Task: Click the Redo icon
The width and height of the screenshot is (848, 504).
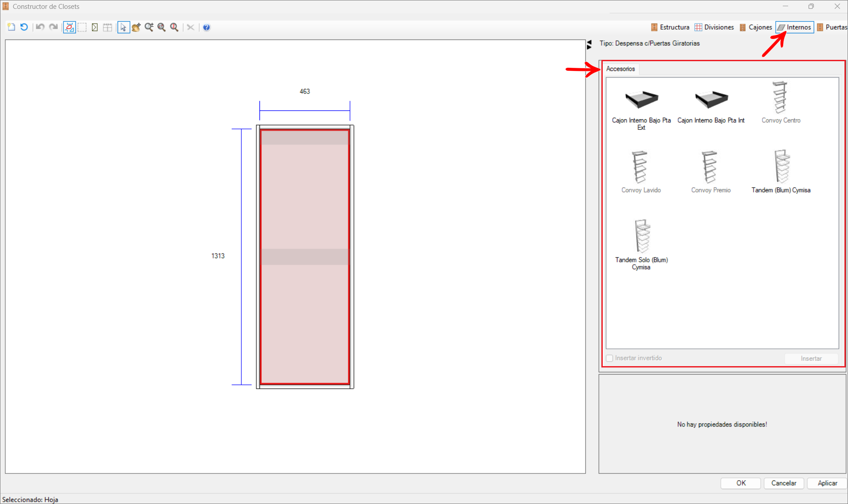Action: coord(53,27)
